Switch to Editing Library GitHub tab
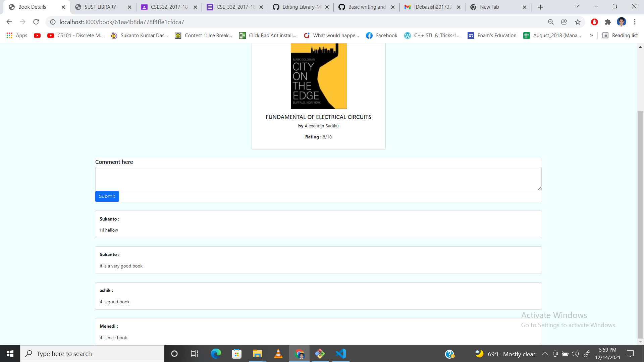The height and width of the screenshot is (362, 644). 301,7
